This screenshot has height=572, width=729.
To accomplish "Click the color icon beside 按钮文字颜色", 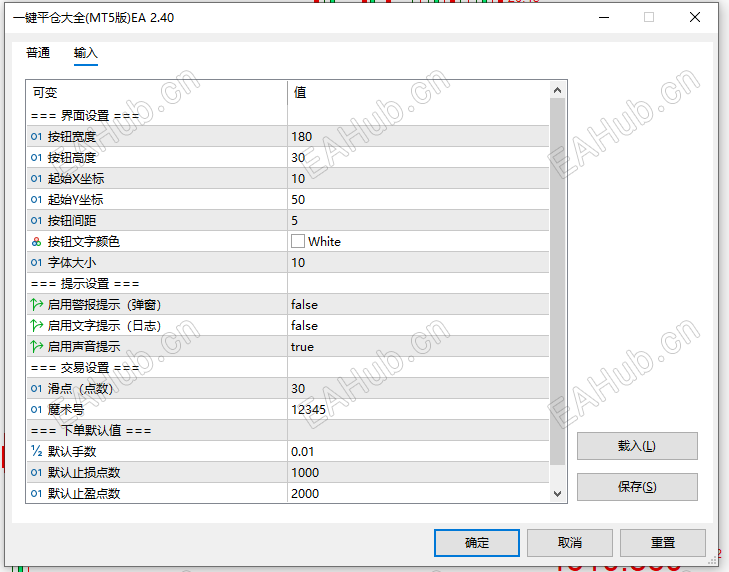I will pyautogui.click(x=36, y=242).
